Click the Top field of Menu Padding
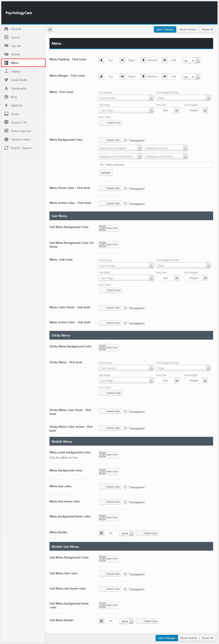This screenshot has height=644, width=219. [x=110, y=60]
